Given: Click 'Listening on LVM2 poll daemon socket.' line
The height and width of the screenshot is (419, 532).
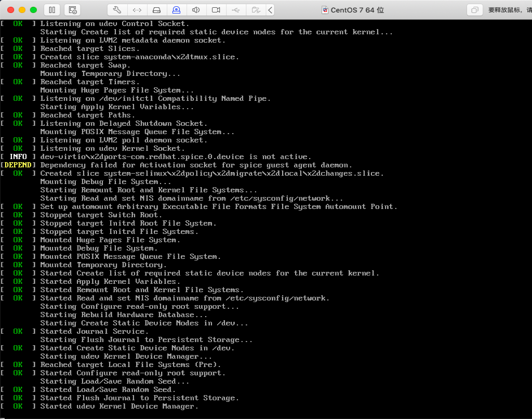Looking at the screenshot, I should click(124, 140).
